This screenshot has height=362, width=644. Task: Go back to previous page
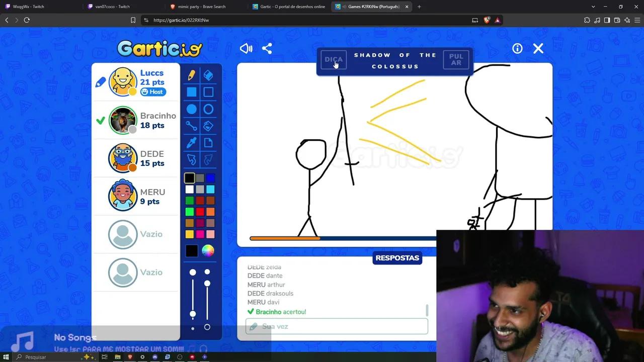coord(7,20)
